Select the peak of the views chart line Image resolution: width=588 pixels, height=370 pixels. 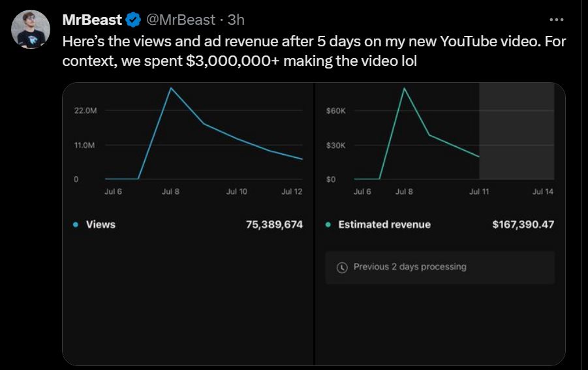(171, 88)
